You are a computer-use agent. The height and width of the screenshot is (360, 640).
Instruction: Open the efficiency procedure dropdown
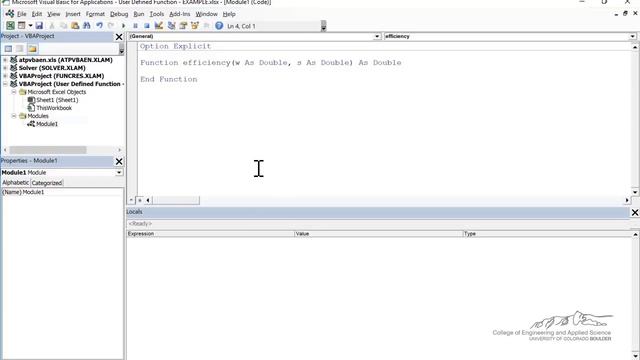click(x=632, y=36)
